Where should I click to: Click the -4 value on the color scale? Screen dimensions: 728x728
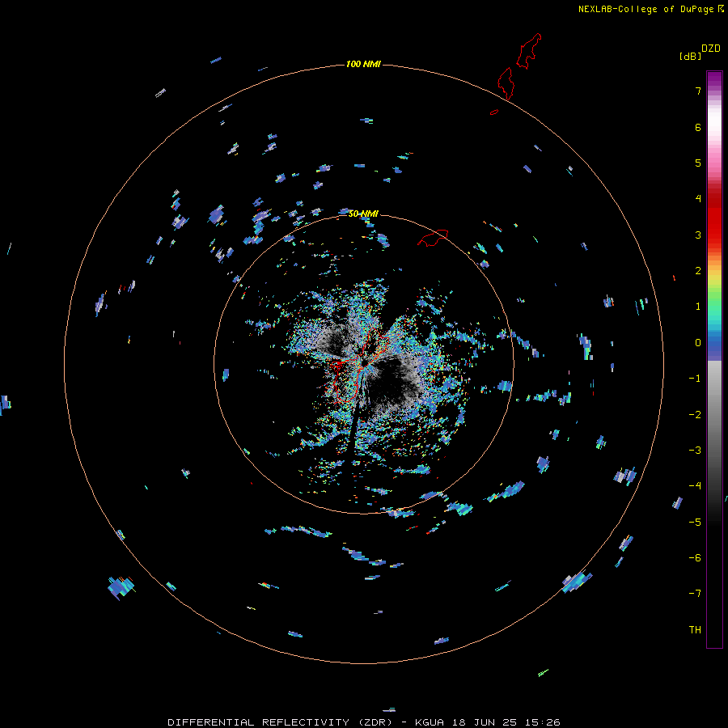click(x=695, y=486)
